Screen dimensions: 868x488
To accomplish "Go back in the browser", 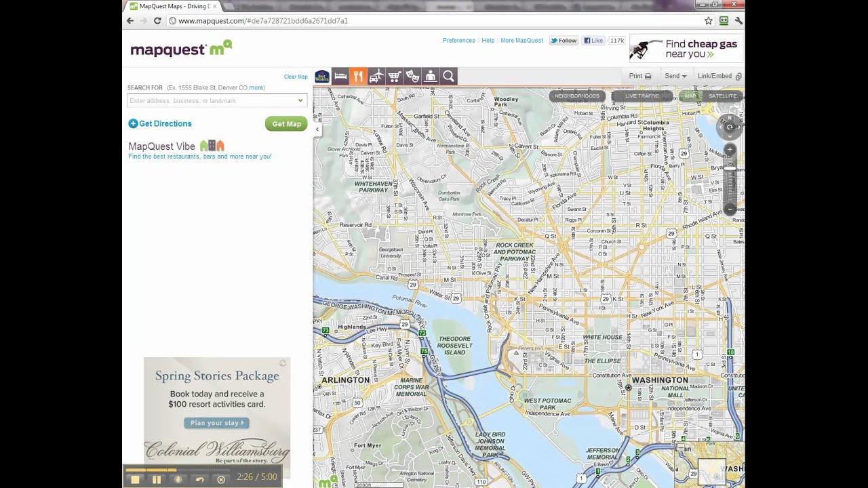I will [x=130, y=21].
